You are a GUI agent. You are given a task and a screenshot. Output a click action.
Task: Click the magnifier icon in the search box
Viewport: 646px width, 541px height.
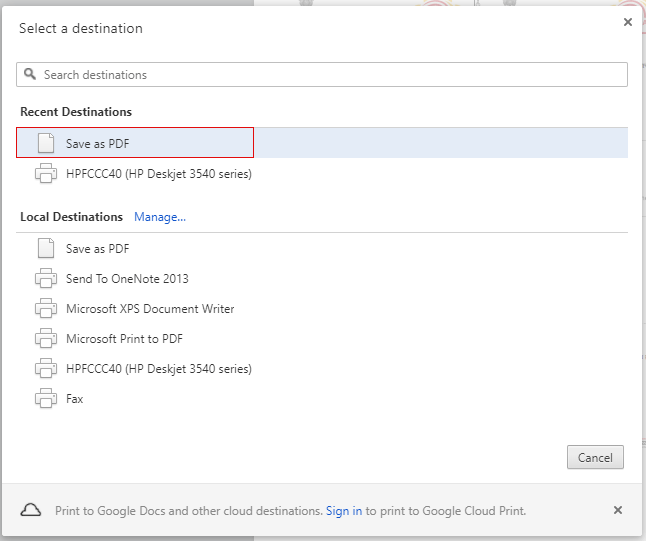(x=30, y=75)
